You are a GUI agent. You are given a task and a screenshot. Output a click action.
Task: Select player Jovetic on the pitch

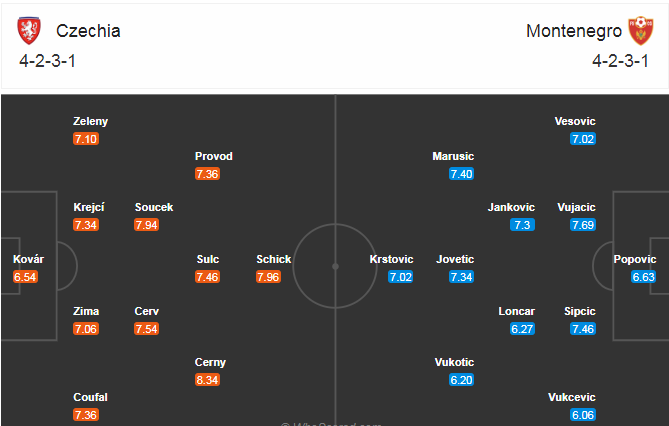(x=455, y=259)
